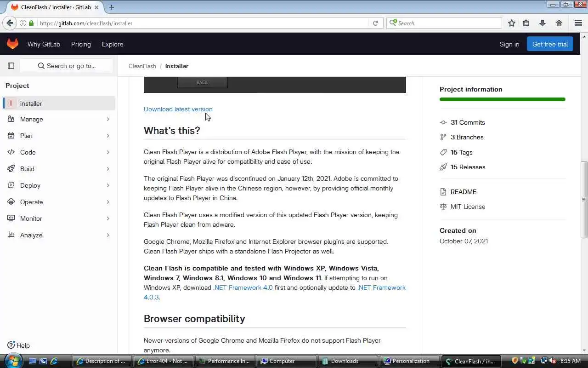Image resolution: width=588 pixels, height=368 pixels.
Task: Click the Branches icon in Project information
Action: pyautogui.click(x=443, y=137)
